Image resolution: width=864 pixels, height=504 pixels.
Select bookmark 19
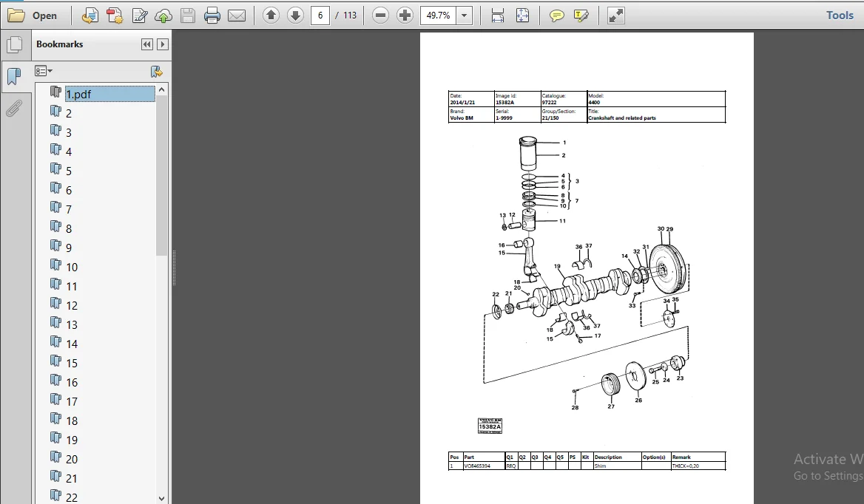[x=72, y=440]
